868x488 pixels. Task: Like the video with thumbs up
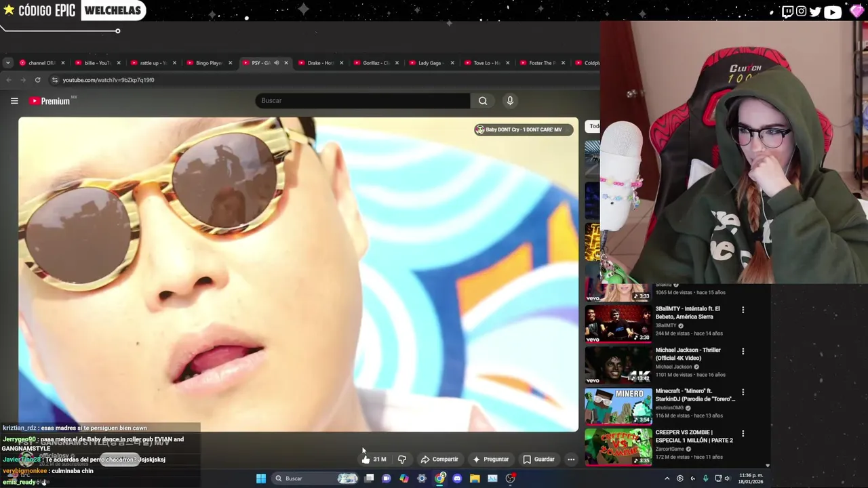click(373, 460)
